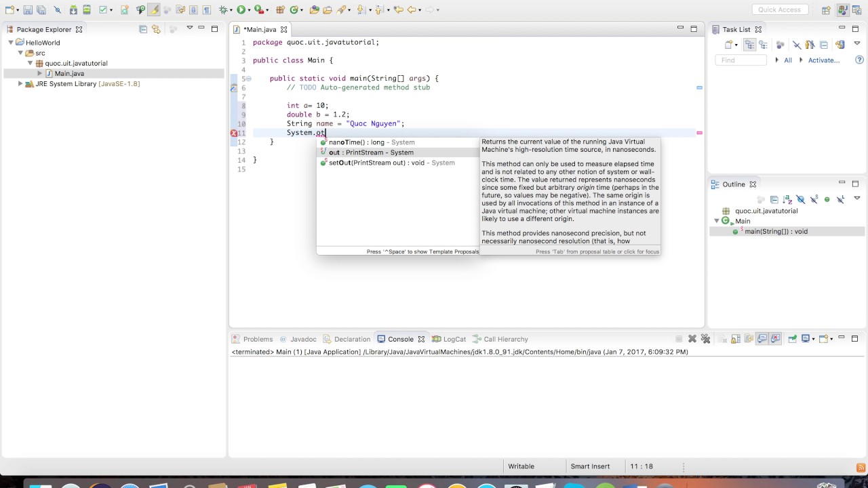Click in the Task List Find field
Screen dimensions: 868x488
pos(741,60)
